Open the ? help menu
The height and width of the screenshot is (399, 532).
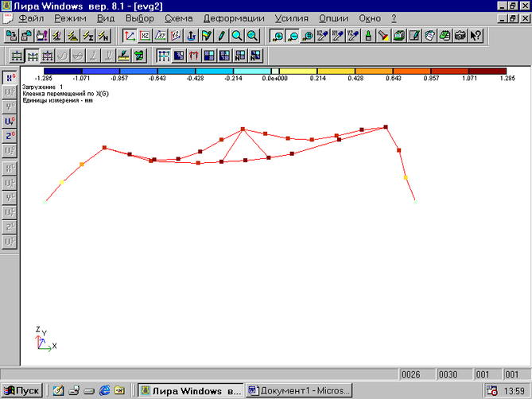pyautogui.click(x=394, y=18)
